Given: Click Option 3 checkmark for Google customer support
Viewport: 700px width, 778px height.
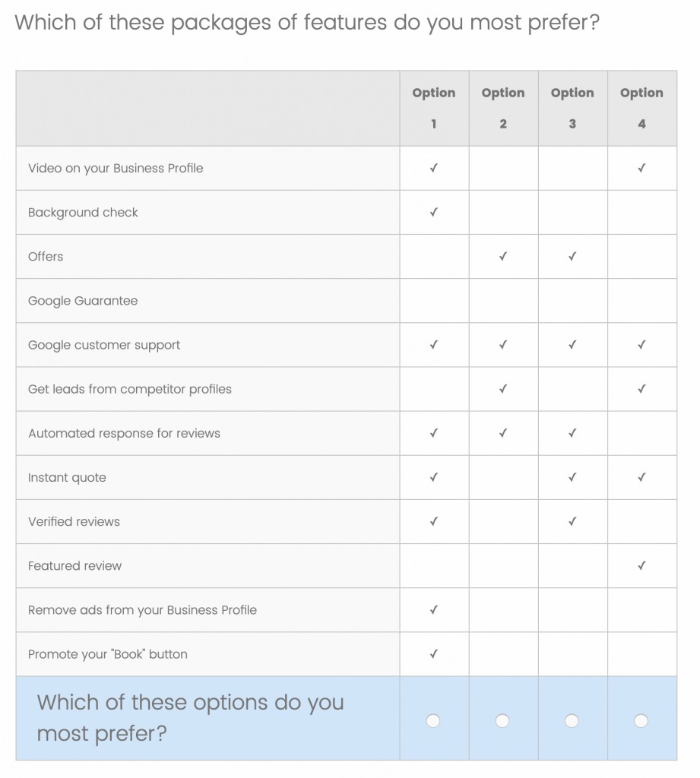Looking at the screenshot, I should (x=572, y=345).
